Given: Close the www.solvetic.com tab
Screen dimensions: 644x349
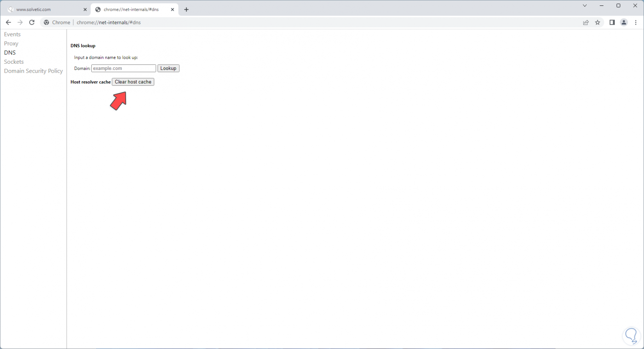Looking at the screenshot, I should pos(85,9).
